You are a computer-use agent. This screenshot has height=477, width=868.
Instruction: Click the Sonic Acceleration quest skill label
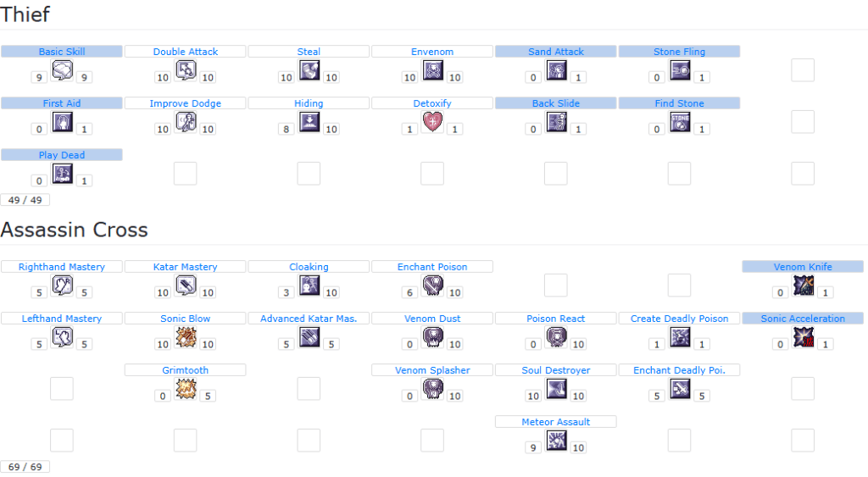pos(803,319)
